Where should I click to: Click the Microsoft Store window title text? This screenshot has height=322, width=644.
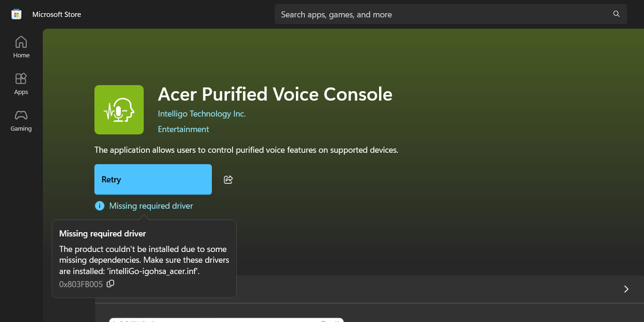point(56,14)
